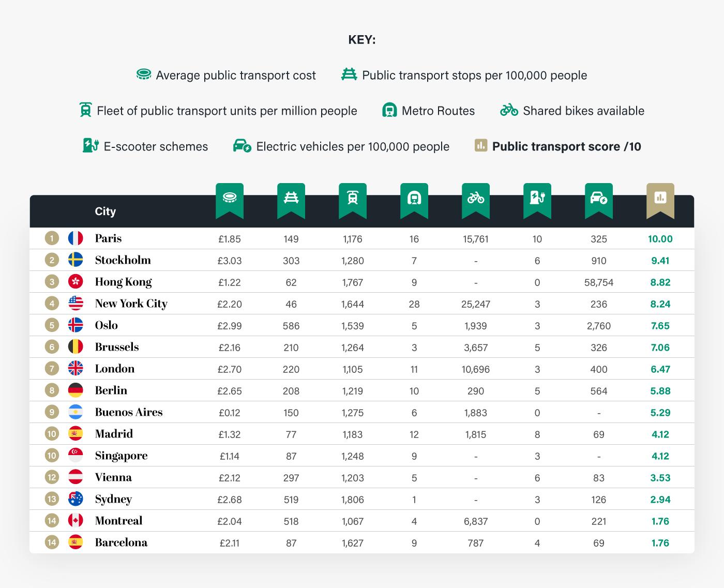Click the metro routes column header icon
724x588 pixels.
pos(414,198)
